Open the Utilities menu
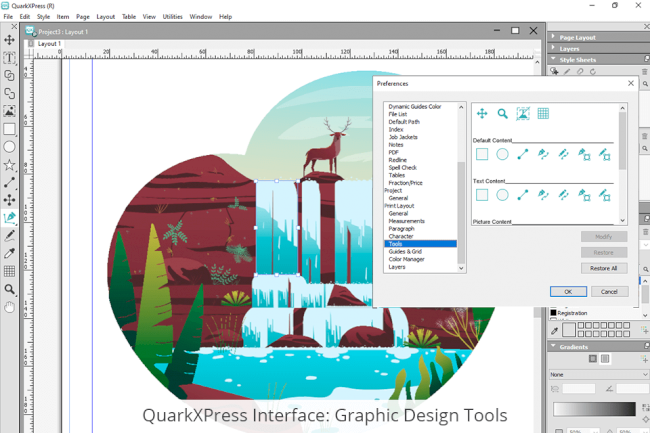Image resolution: width=650 pixels, height=433 pixels. [172, 17]
